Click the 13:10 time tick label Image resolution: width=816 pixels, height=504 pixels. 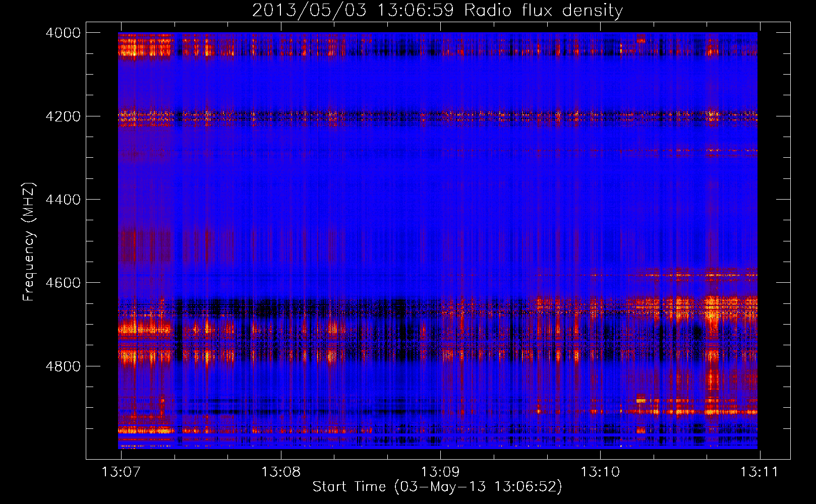click(600, 472)
